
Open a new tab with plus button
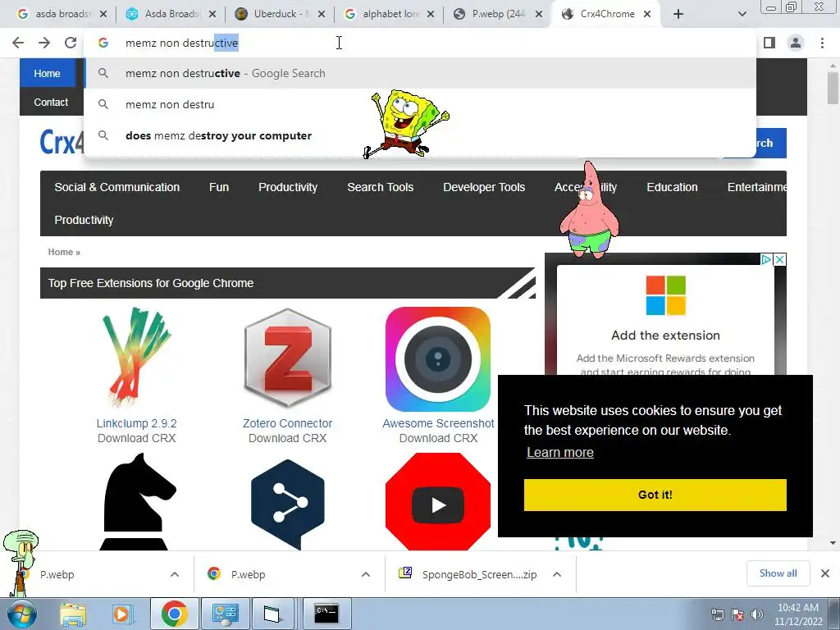[x=678, y=14]
